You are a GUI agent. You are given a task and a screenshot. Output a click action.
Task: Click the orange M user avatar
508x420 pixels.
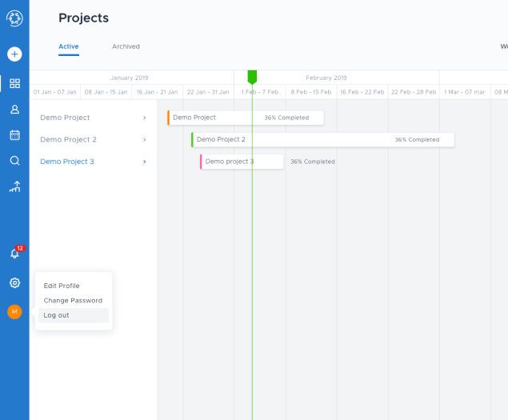pyautogui.click(x=14, y=312)
